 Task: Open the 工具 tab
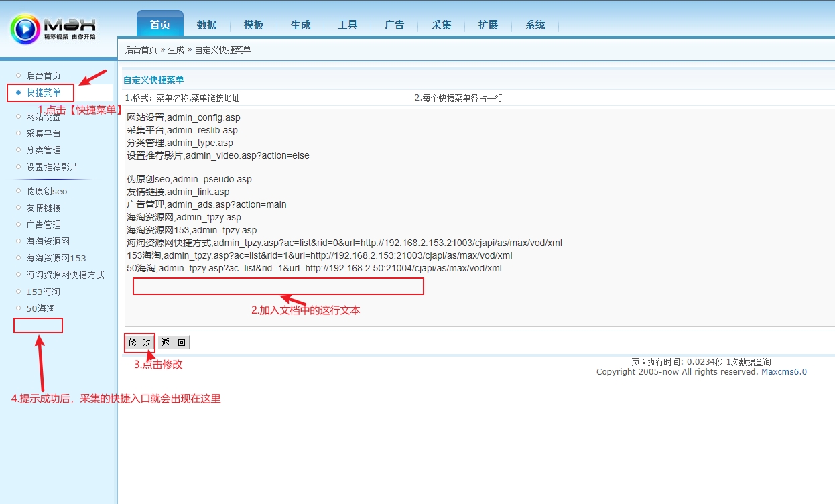347,25
